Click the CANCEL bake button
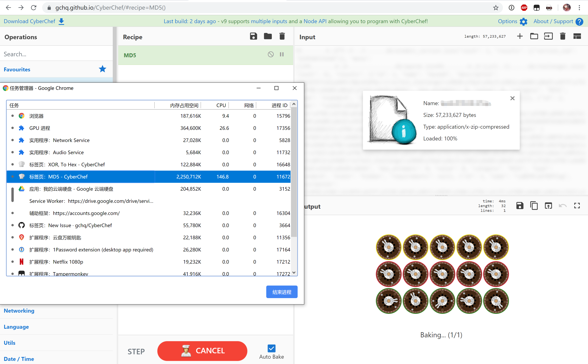This screenshot has height=364, width=588. (x=202, y=351)
